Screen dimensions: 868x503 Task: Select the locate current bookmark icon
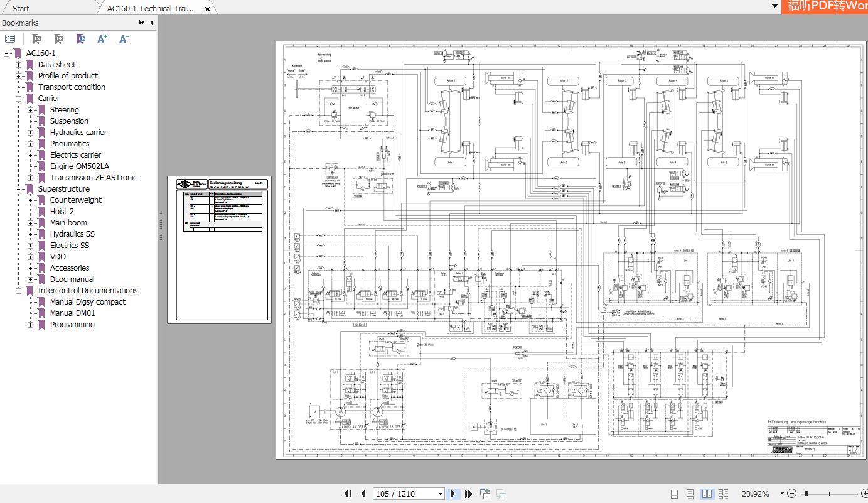(x=81, y=39)
